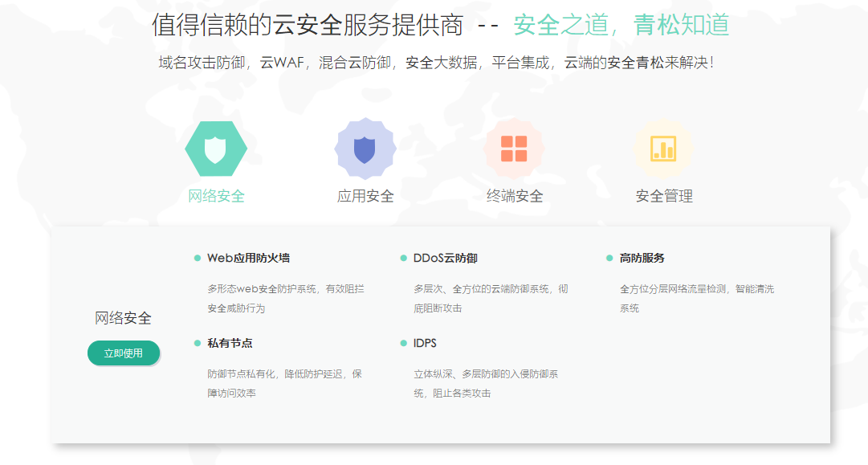
Task: Click the green hexagon shield icon for 网络安全
Action: pyautogui.click(x=216, y=149)
